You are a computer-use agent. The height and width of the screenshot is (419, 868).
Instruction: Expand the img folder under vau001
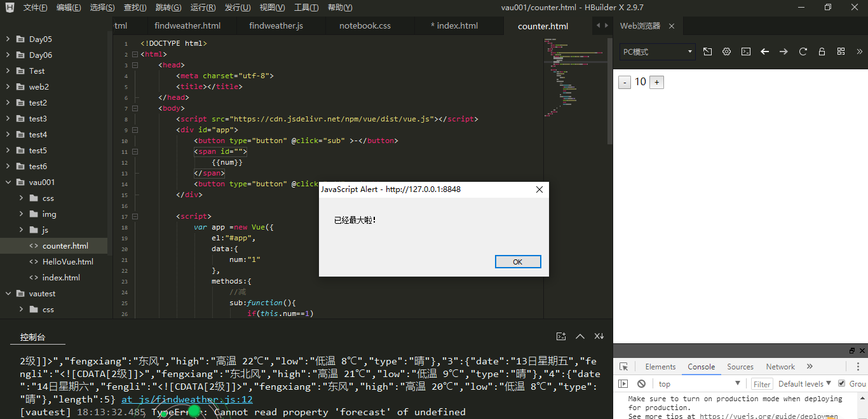coord(21,214)
